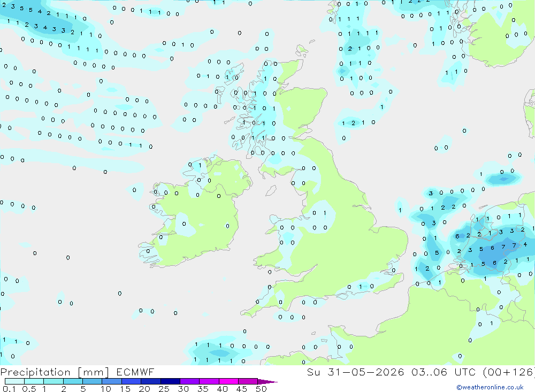Click the 'Su 31-05-2026' date text
The image size is (535, 392).
(356, 372)
